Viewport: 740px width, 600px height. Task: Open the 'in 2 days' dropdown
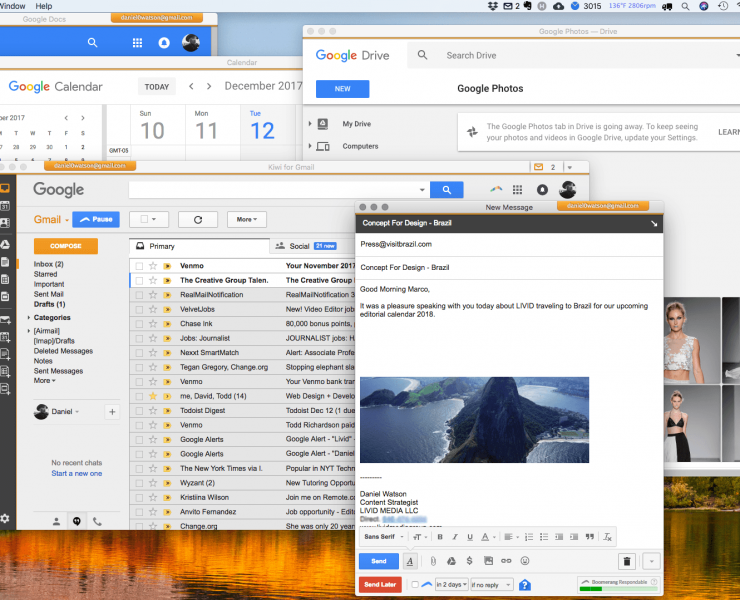point(449,585)
